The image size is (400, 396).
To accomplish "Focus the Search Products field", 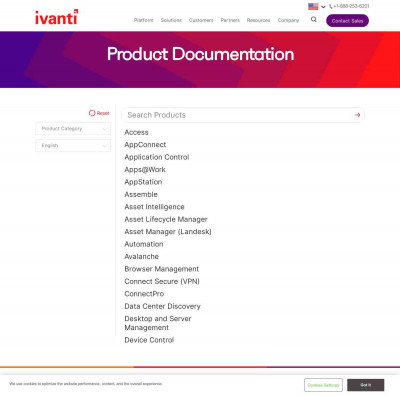I will 243,115.
